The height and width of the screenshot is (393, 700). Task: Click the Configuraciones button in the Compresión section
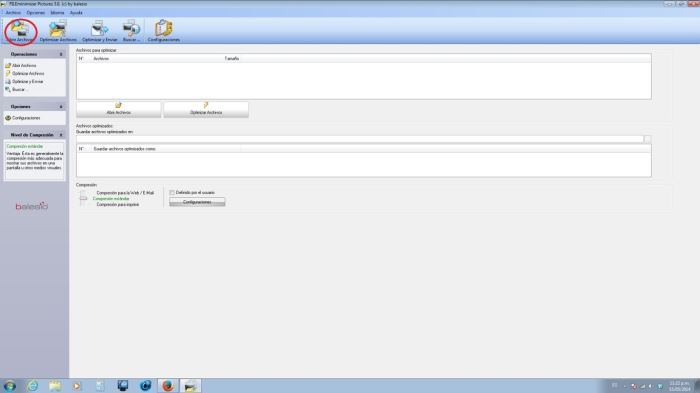coord(197,202)
